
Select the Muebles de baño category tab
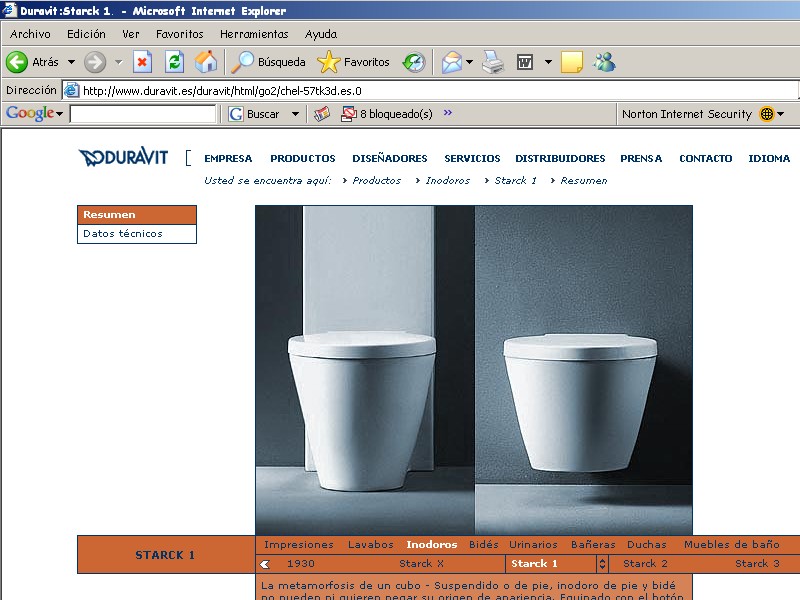point(732,544)
